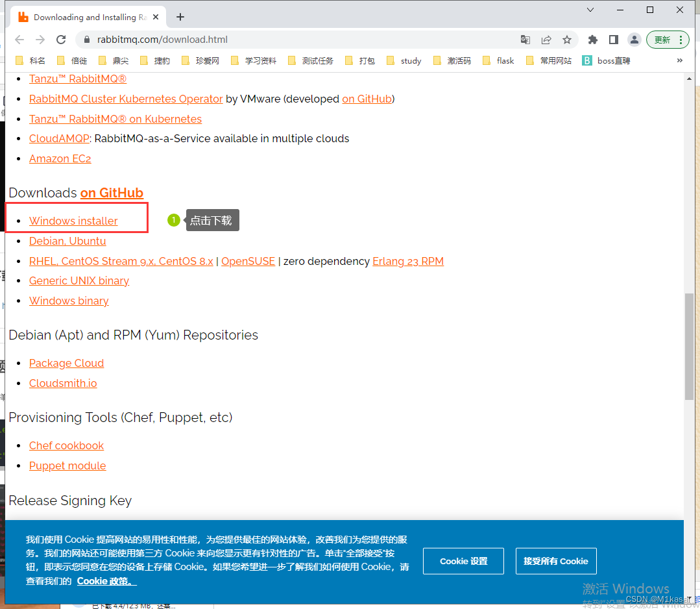Open the Amazon EC2 link
The width and height of the screenshot is (700, 609).
click(x=60, y=158)
